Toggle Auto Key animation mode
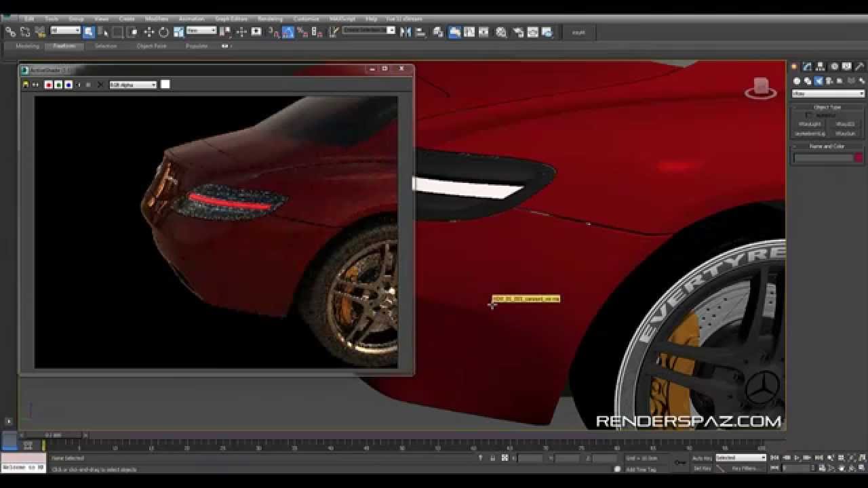 [x=702, y=458]
